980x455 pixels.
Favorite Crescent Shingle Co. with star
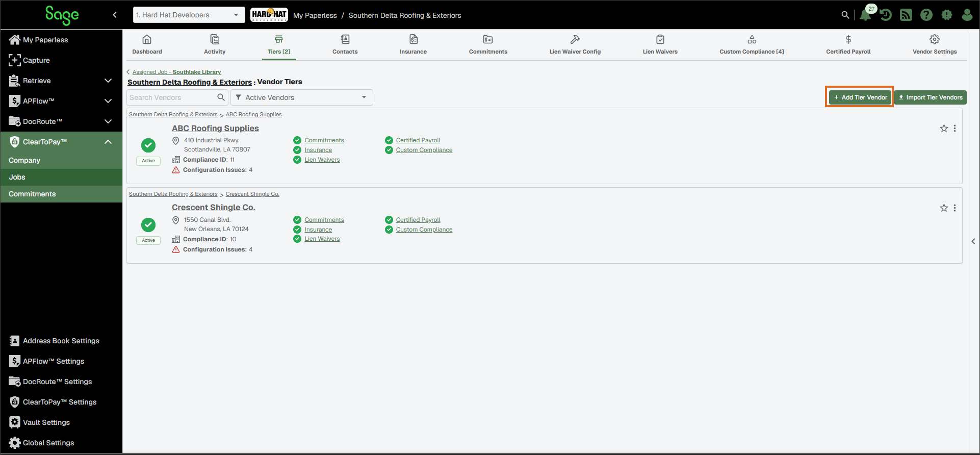[x=944, y=208]
